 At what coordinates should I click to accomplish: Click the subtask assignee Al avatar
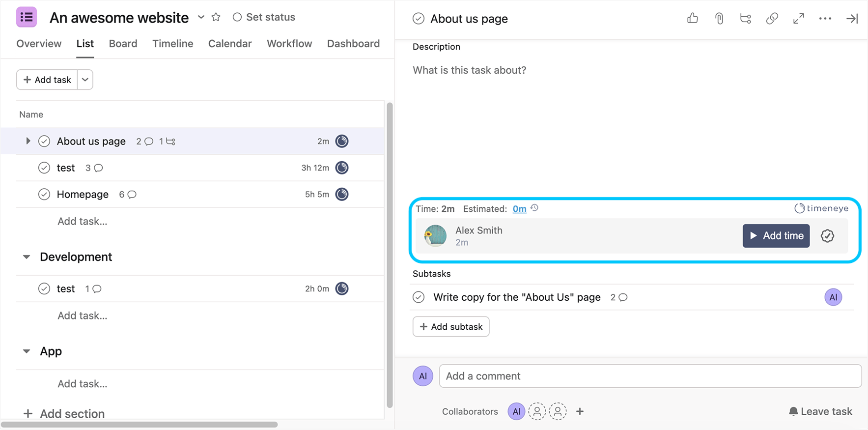click(x=833, y=297)
